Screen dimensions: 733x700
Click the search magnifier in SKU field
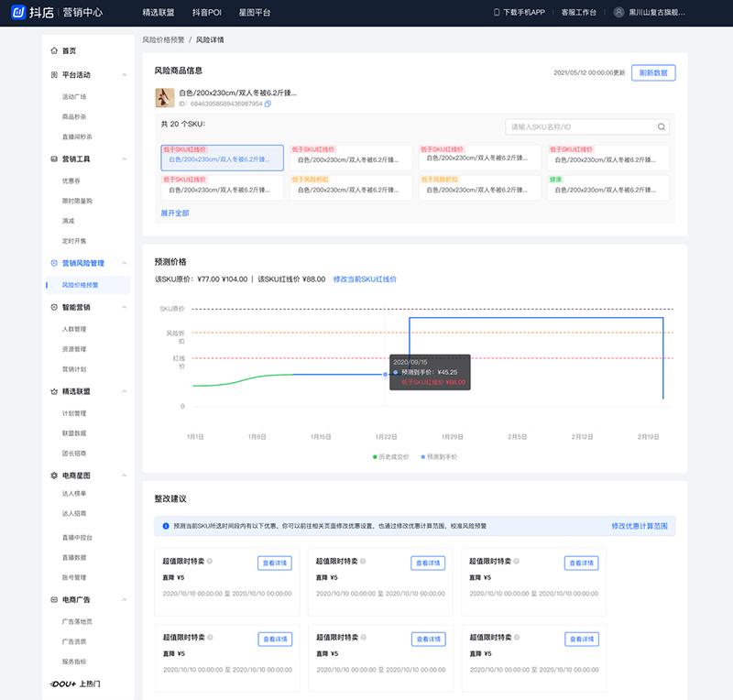661,127
